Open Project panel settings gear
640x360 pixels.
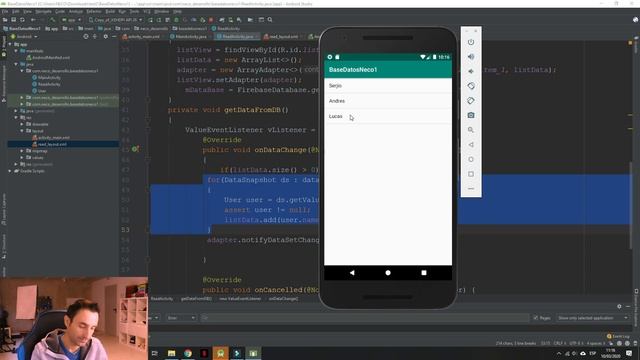[x=105, y=36]
